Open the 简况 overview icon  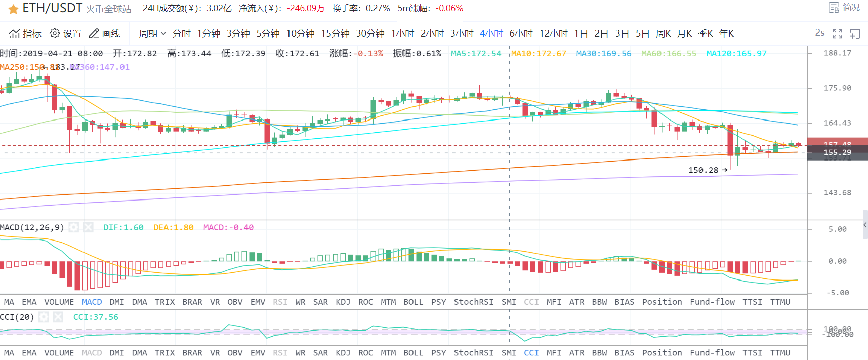click(834, 8)
